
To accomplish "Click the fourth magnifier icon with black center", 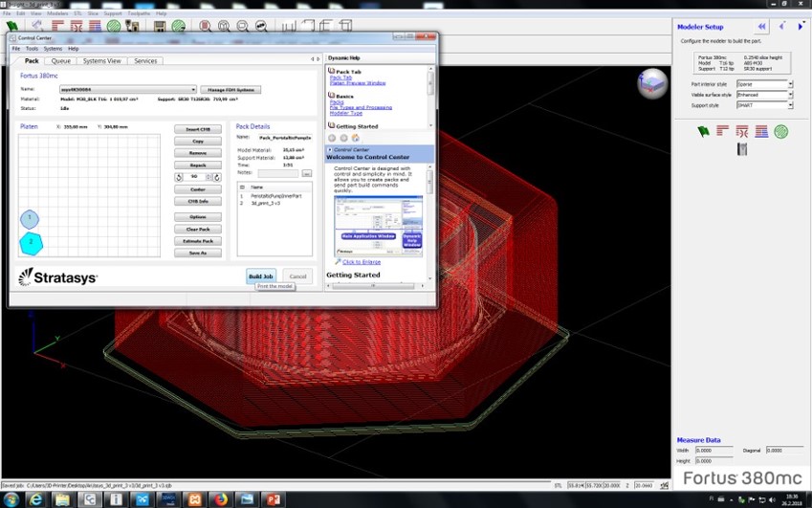I will tap(261, 26).
